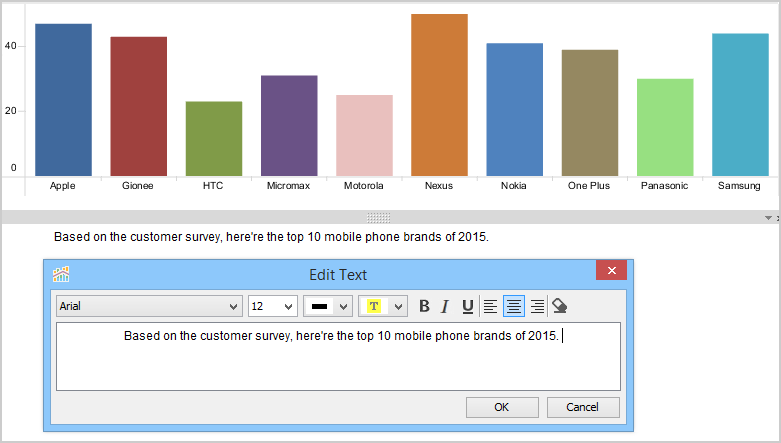The height and width of the screenshot is (443, 781).
Task: Click the '20' y-axis value
Action: (x=10, y=111)
